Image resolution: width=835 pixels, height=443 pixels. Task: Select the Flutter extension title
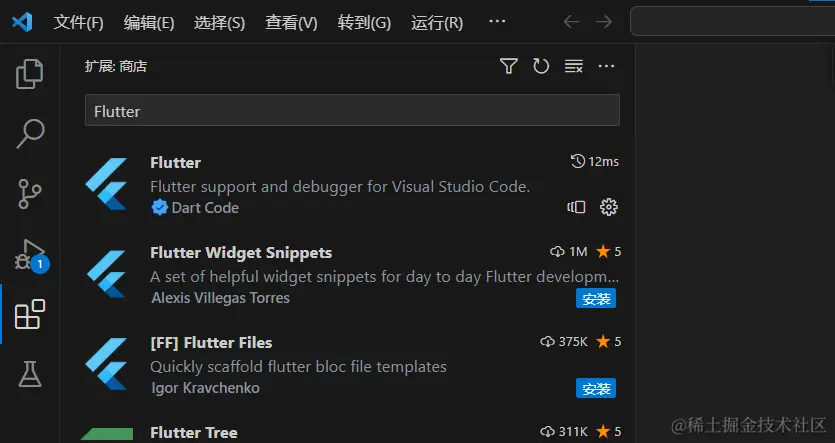pyautogui.click(x=175, y=162)
